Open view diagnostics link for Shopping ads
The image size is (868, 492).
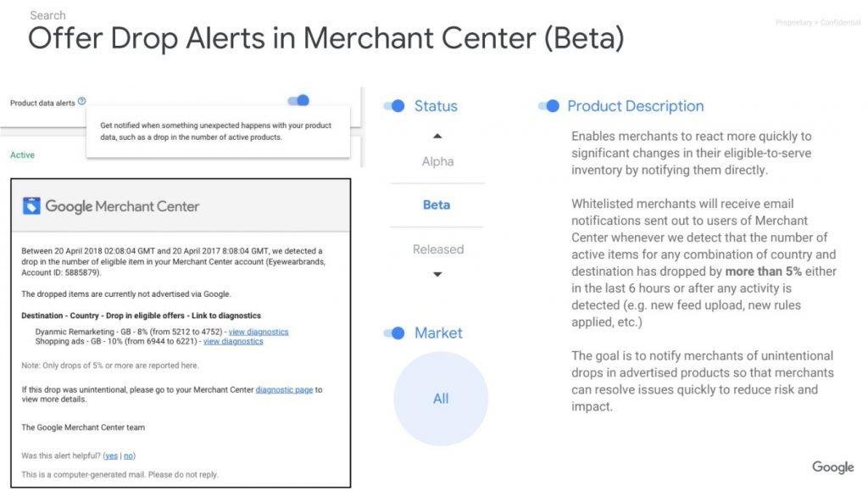pyautogui.click(x=233, y=341)
